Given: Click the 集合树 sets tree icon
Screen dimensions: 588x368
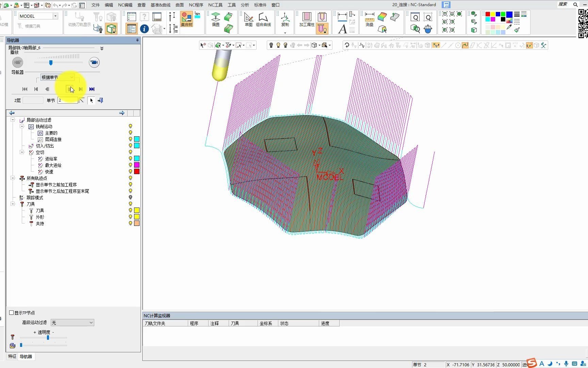Looking at the screenshot, I should (x=186, y=19).
